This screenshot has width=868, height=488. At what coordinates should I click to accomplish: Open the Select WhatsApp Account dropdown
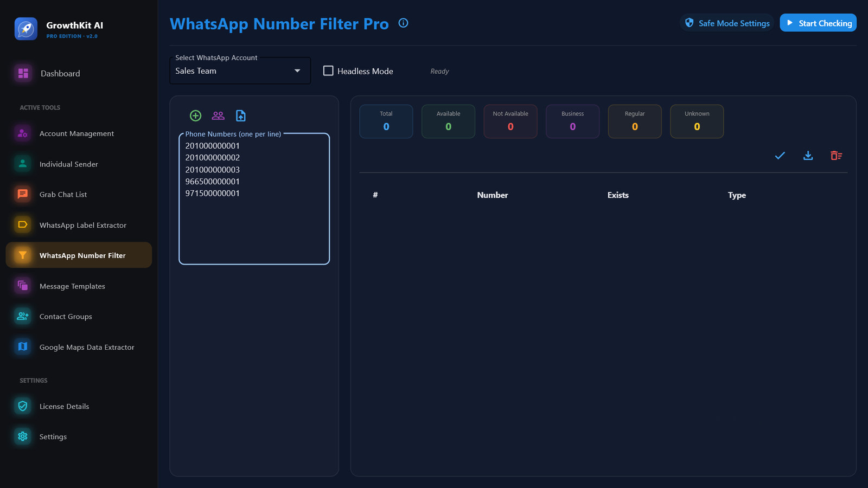click(x=240, y=70)
